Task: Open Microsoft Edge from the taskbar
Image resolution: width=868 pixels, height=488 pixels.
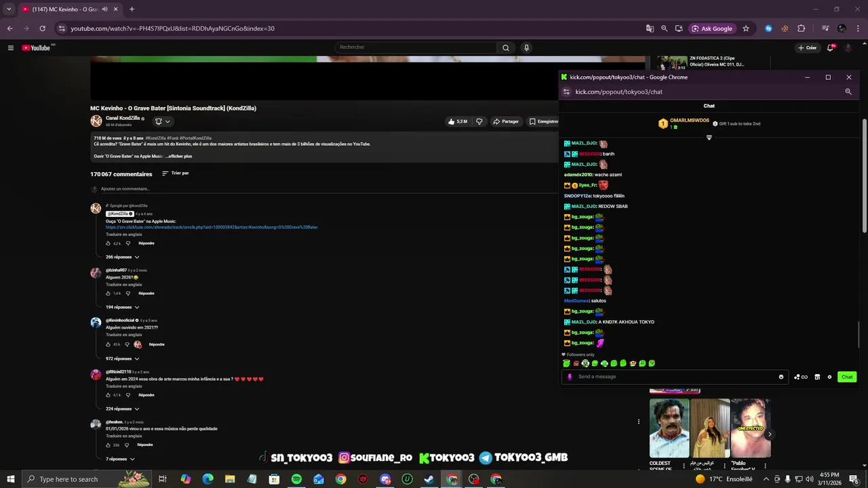Action: point(208,479)
